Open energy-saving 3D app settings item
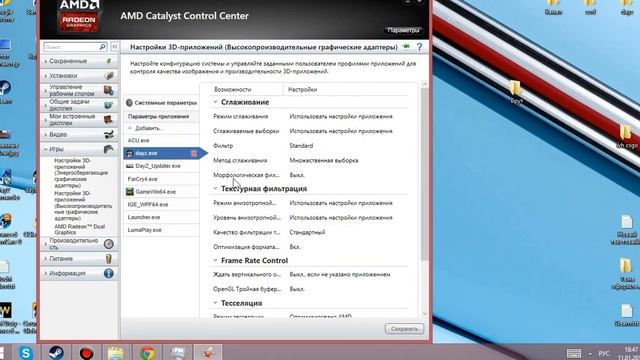 point(81,173)
